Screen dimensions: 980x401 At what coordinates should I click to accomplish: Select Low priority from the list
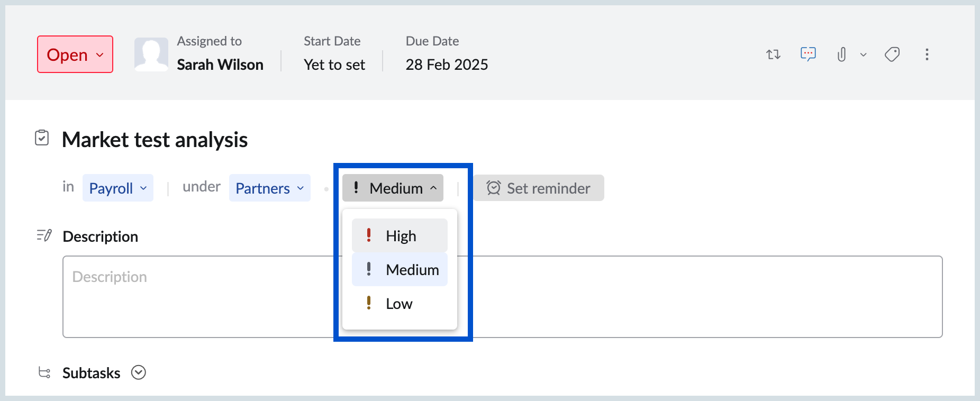coord(398,303)
